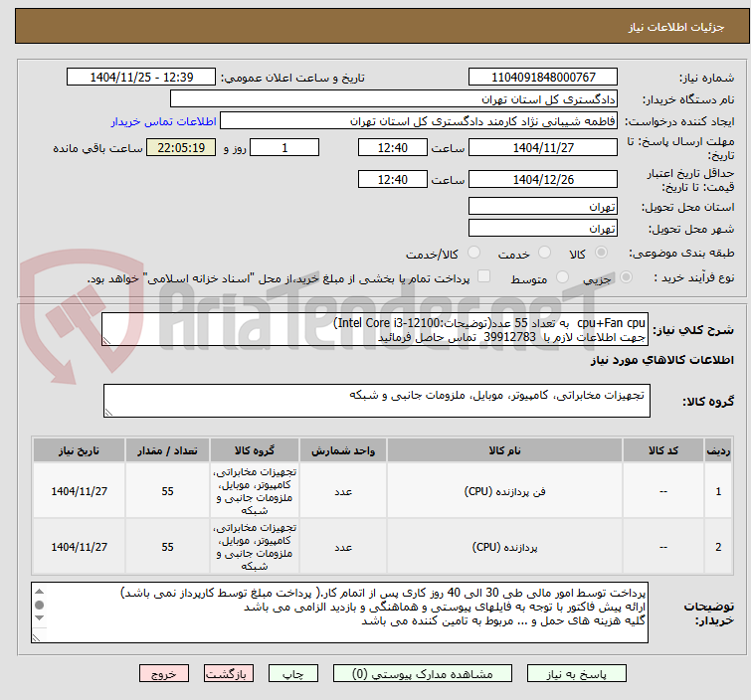Click row number 1 cell
751x700 pixels.
pyautogui.click(x=718, y=492)
